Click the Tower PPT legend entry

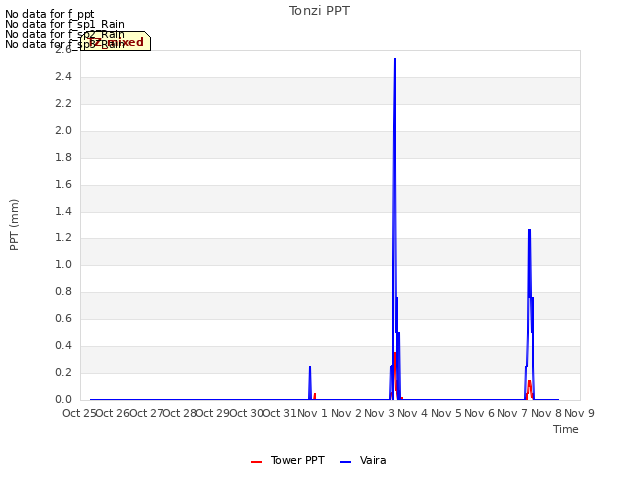(x=288, y=460)
